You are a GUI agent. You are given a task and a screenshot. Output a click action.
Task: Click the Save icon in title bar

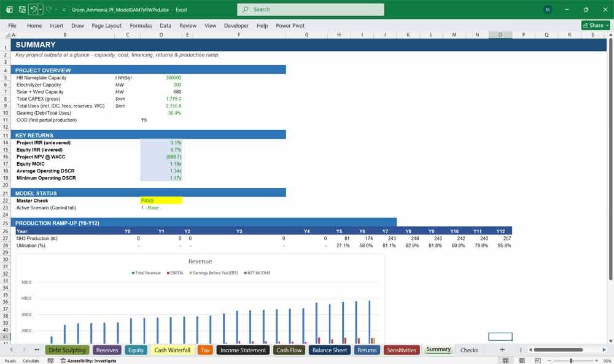click(x=22, y=9)
